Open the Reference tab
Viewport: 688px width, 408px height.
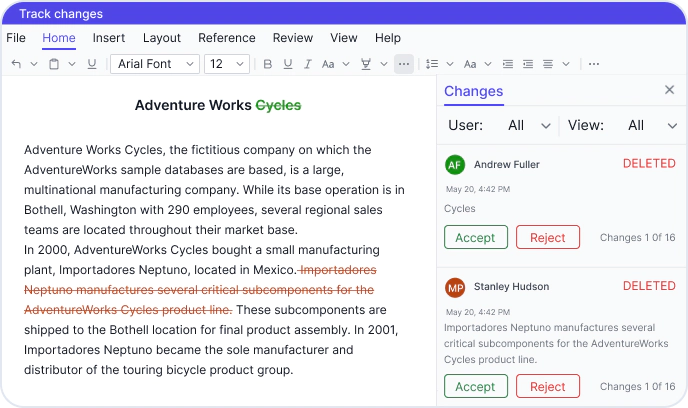pyautogui.click(x=226, y=38)
